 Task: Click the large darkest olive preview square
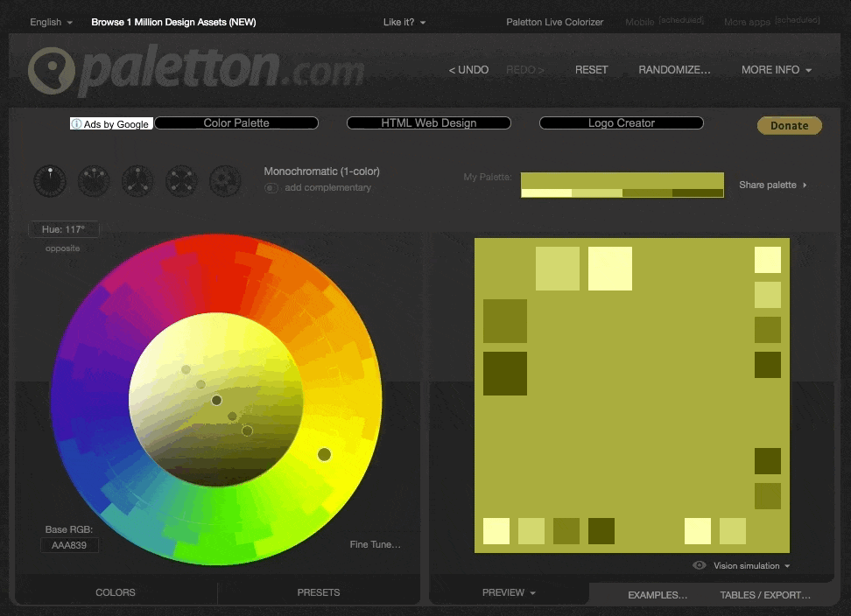(x=505, y=373)
